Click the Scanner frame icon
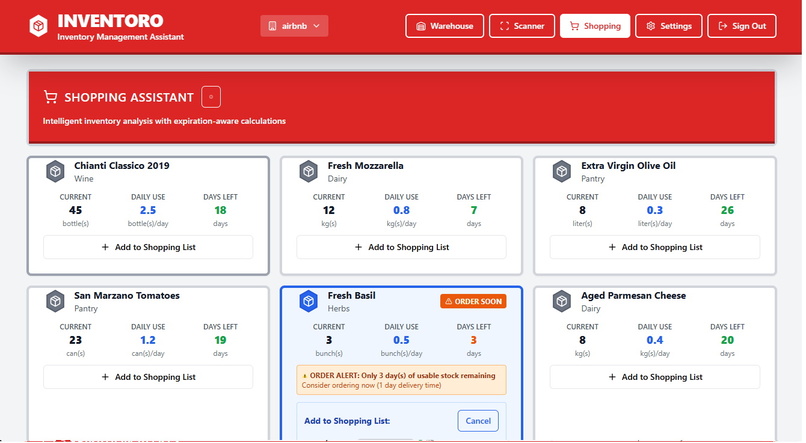Screen dimensions: 806x443 tap(504, 26)
